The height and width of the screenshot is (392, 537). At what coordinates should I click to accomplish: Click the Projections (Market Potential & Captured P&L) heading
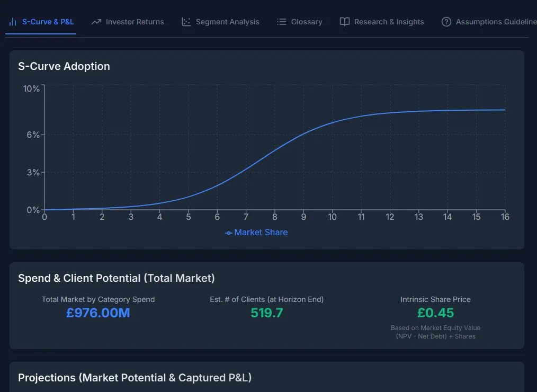[x=135, y=378]
